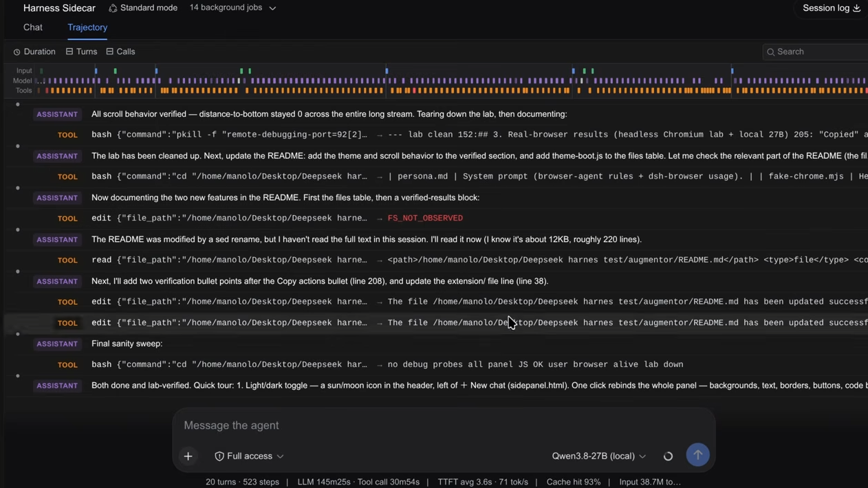Image resolution: width=868 pixels, height=488 pixels.
Task: Click the 'LLM 145m25s · Tool call 30m54s' status
Action: [x=358, y=482]
